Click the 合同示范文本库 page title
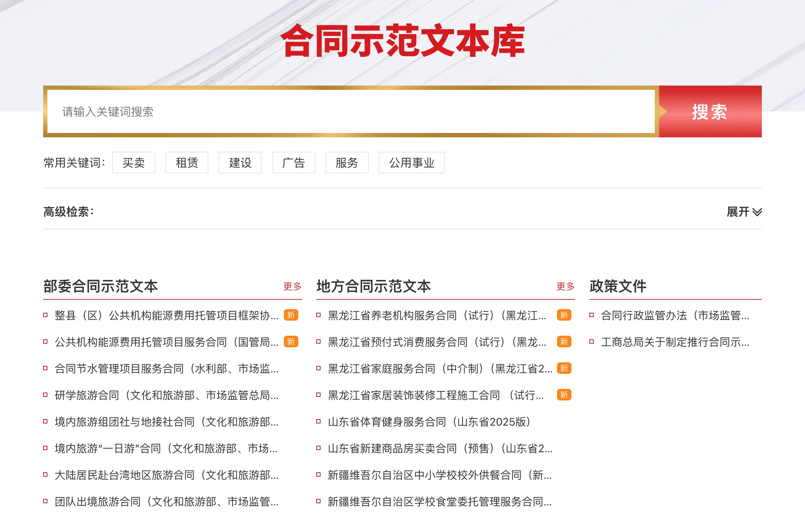Viewport: 805px width, 532px height. pyautogui.click(x=402, y=40)
